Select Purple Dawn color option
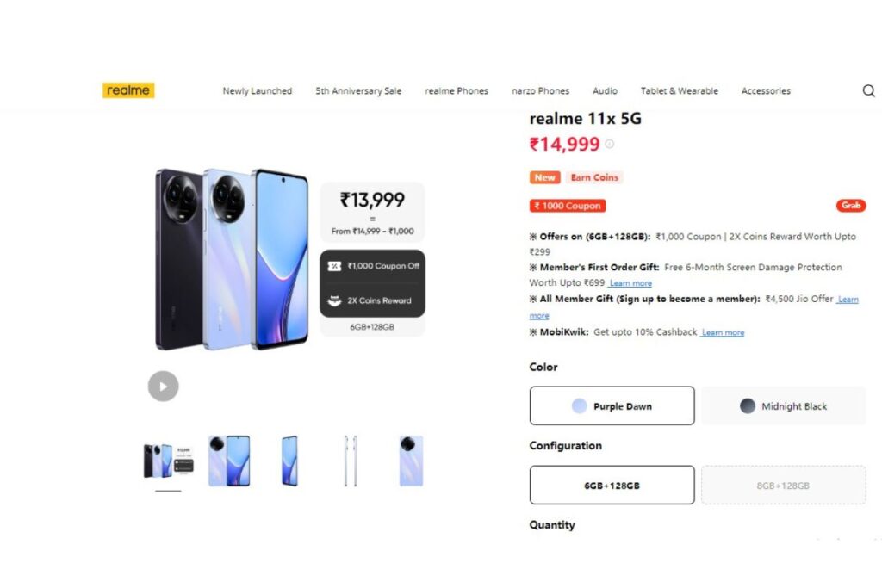The width and height of the screenshot is (882, 588). point(612,405)
